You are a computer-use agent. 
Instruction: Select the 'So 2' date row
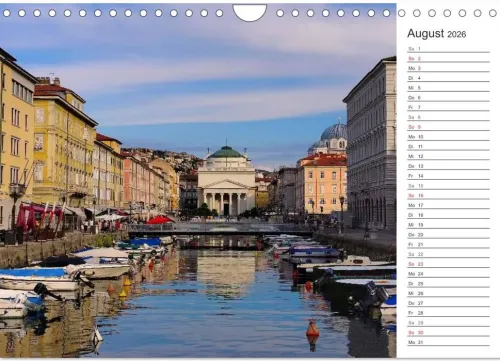click(448, 58)
